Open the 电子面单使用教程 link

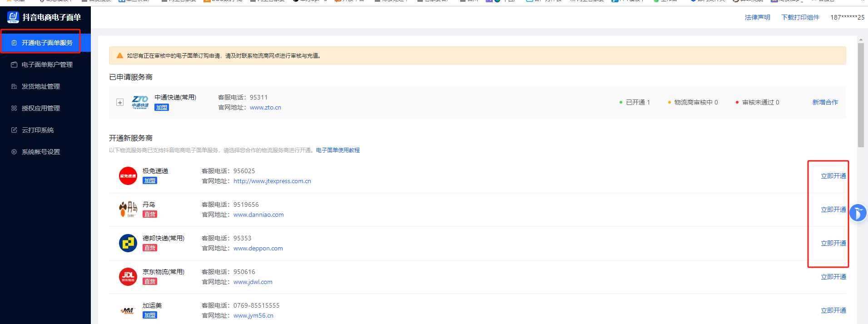(x=337, y=150)
